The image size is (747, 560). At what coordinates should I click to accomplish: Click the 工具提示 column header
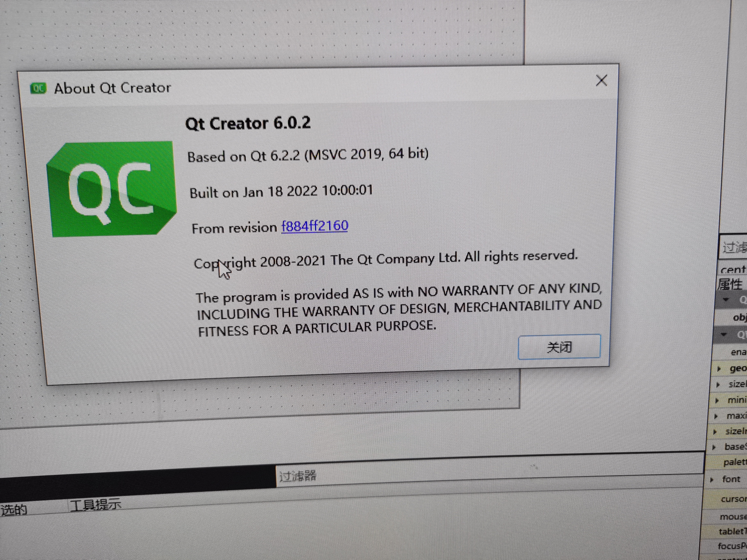[x=96, y=505]
